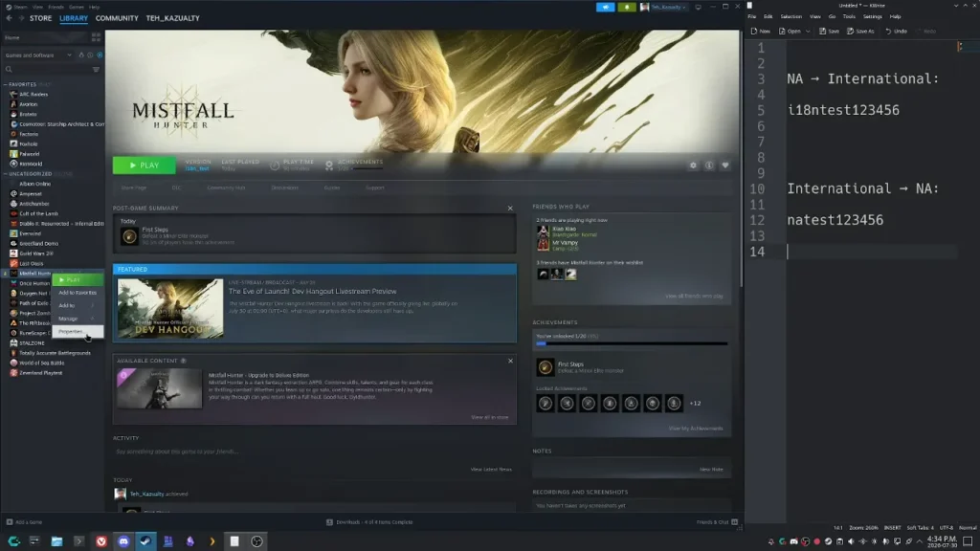Screen dimensions: 980x551
Task: Click Save button in KWrite toolbar
Action: click(x=830, y=32)
